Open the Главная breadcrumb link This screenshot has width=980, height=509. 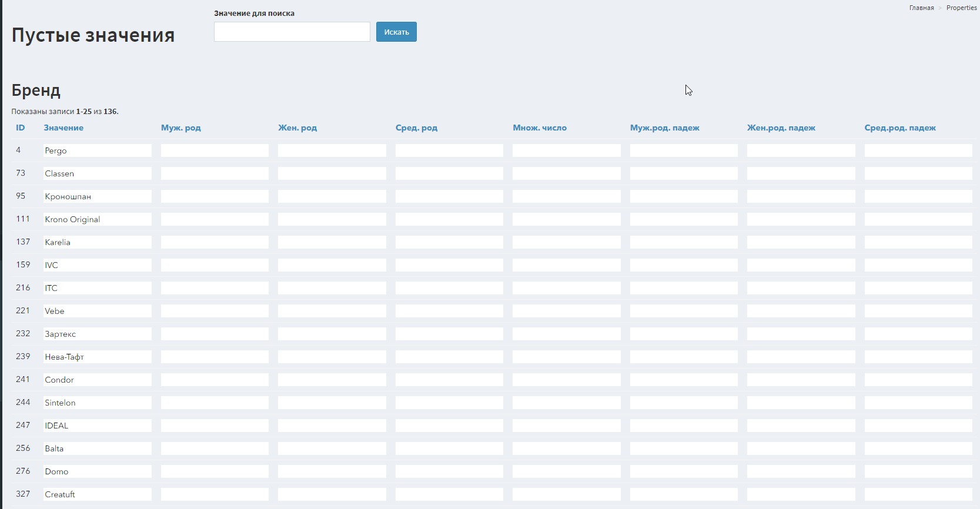click(x=921, y=8)
